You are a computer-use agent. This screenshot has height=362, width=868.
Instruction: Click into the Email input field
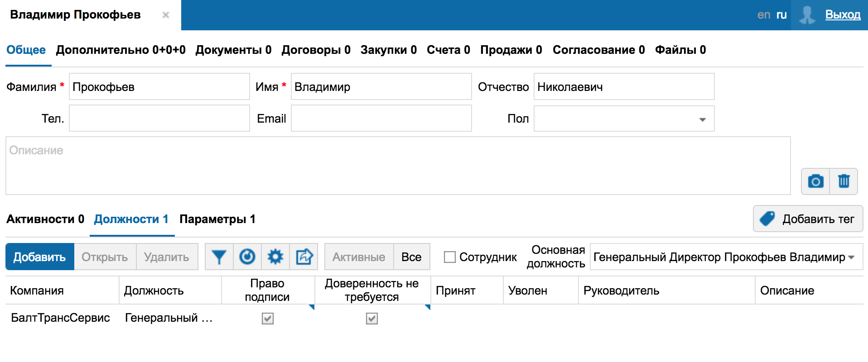[x=381, y=119]
